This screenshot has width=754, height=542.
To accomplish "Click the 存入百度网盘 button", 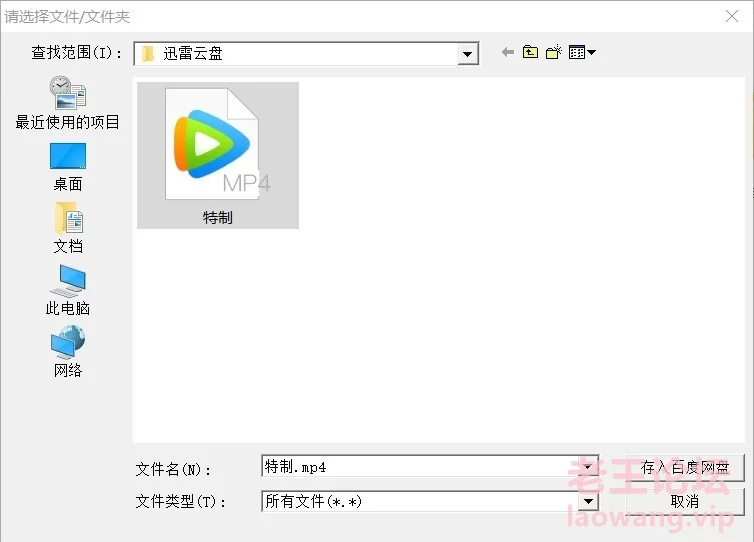I will [x=685, y=467].
